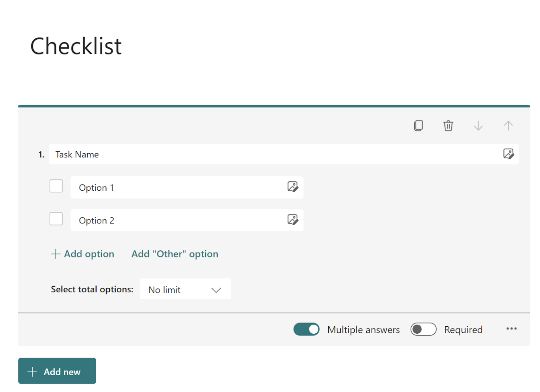Viewport: 540px width, 392px height.
Task: Enable the Required toggle
Action: tap(423, 329)
